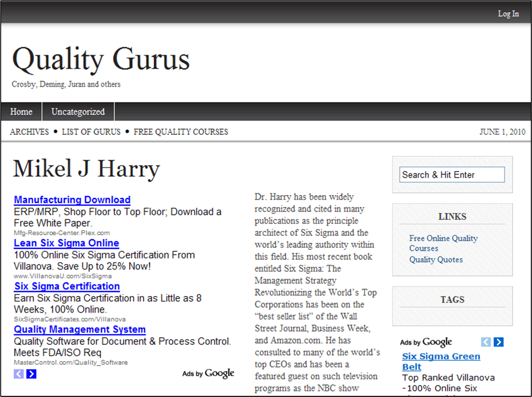Click the Manufacturing Download ad link
Image resolution: width=532 pixels, height=397 pixels.
72,200
